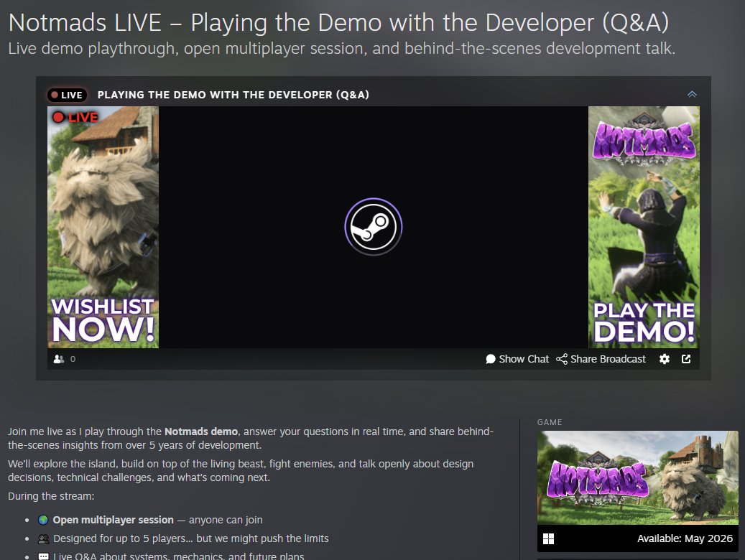The height and width of the screenshot is (560, 745).
Task: Click the Show Chat button
Action: [517, 359]
